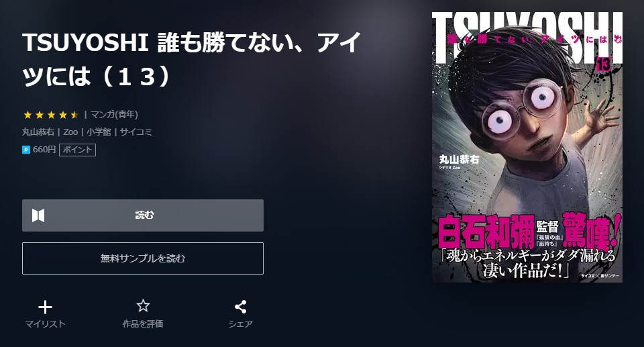The image size is (644, 347).
Task: Click the シェア label text
Action: click(x=240, y=324)
